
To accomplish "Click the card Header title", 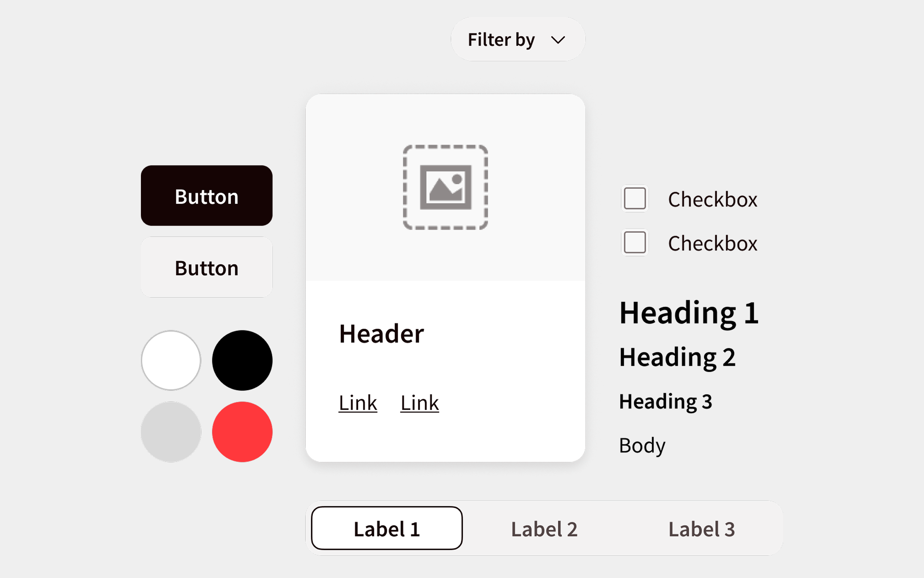I will pos(381,333).
